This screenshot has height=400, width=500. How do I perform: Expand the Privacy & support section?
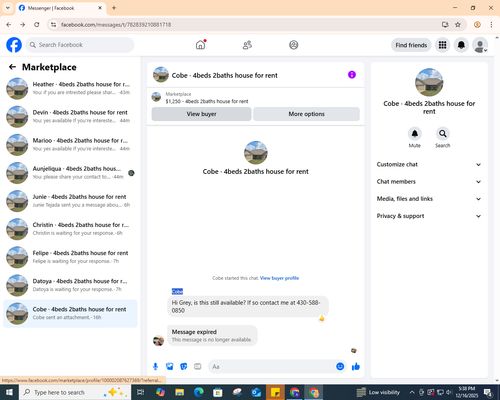[429, 216]
